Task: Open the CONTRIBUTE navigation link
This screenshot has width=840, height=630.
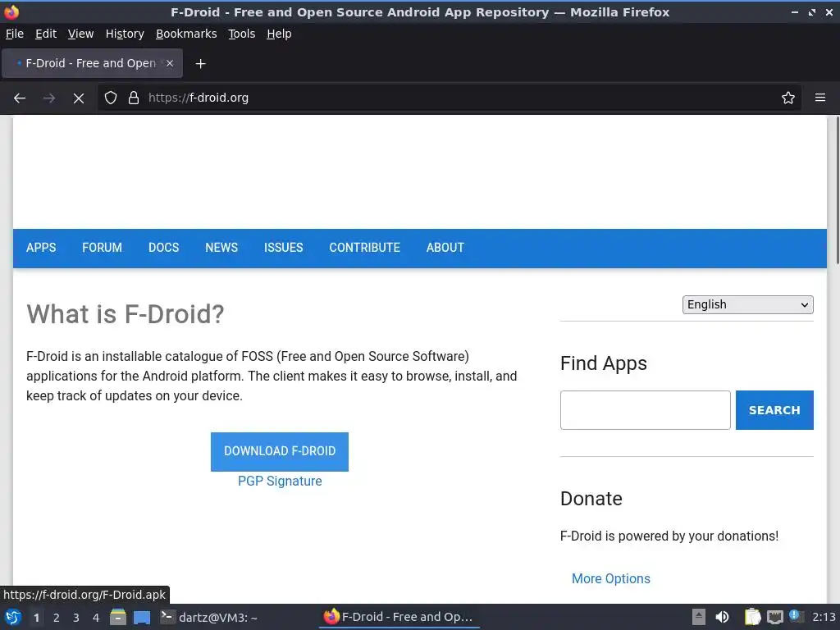Action: [x=364, y=248]
